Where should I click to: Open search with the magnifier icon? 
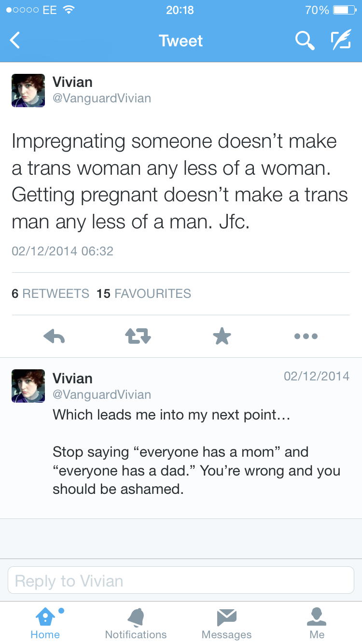click(305, 41)
